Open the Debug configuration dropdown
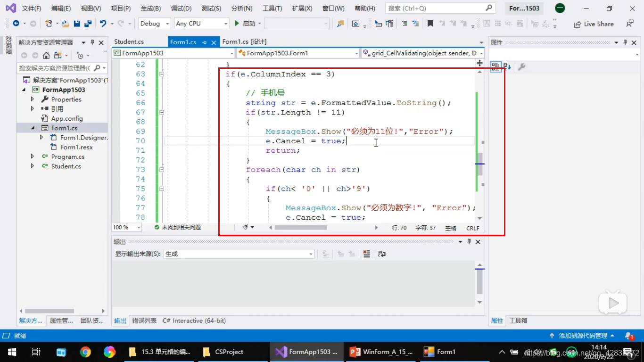Screen dimensions: 644x362 (x=155, y=24)
